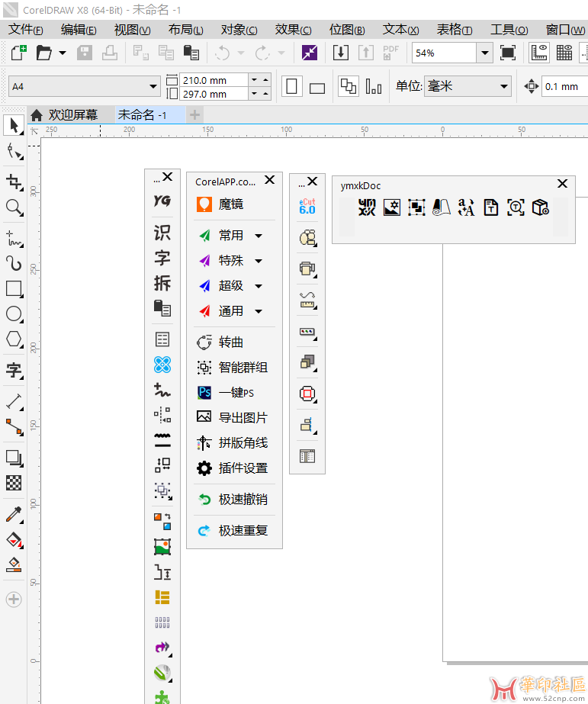
Task: Select the Drop Shadow tool
Action: click(x=14, y=458)
